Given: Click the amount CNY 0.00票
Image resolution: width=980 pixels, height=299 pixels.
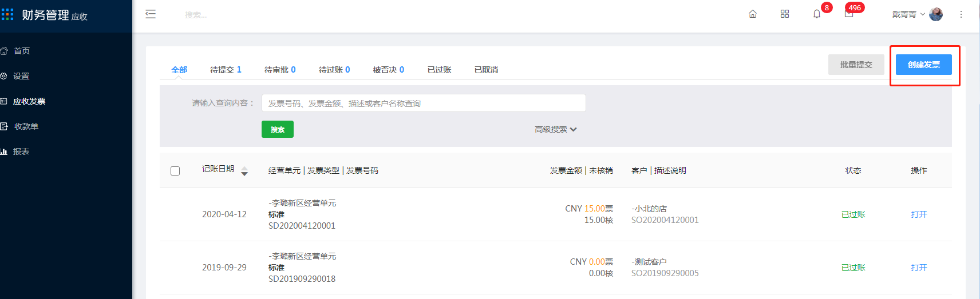Looking at the screenshot, I should [591, 262].
